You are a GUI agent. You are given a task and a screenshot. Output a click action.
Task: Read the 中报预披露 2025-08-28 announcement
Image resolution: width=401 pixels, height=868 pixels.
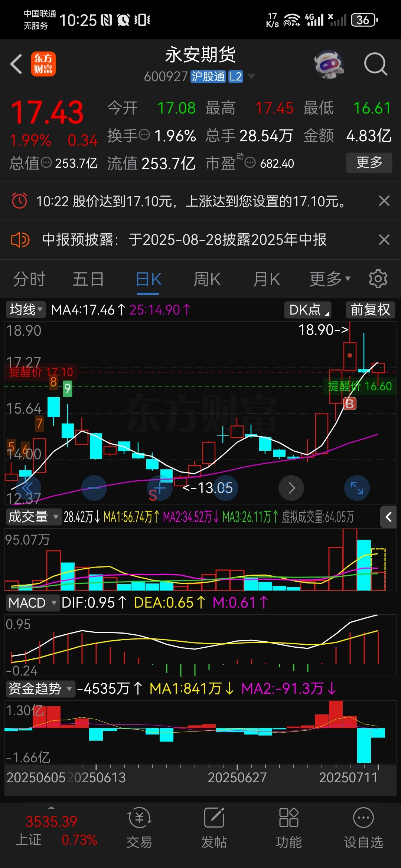(184, 240)
